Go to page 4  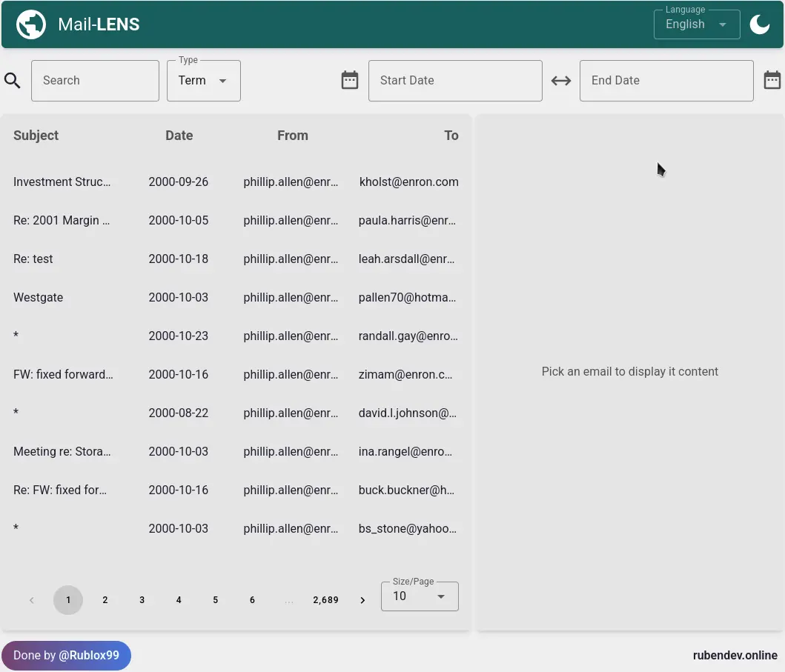click(179, 600)
